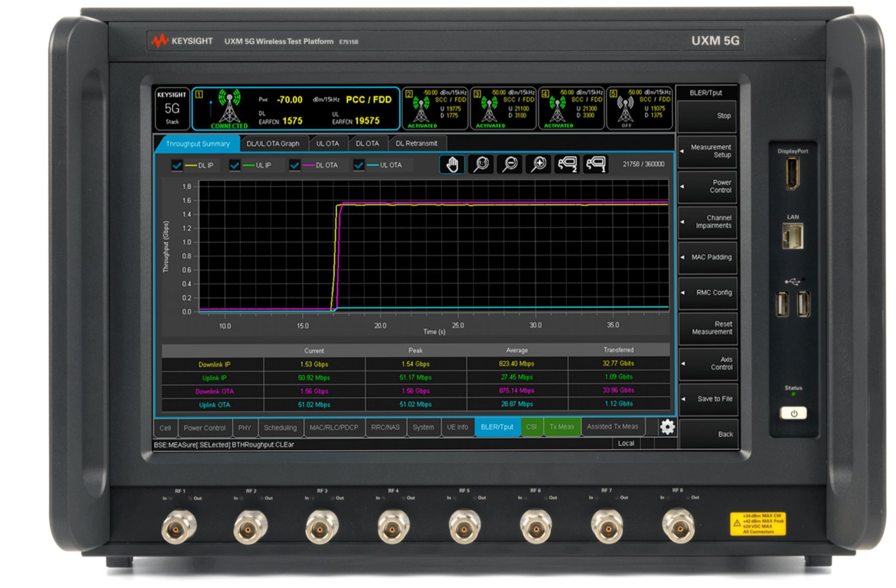The height and width of the screenshot is (588, 896).
Task: Select cell 4 activated SCC tower
Action: 558,111
